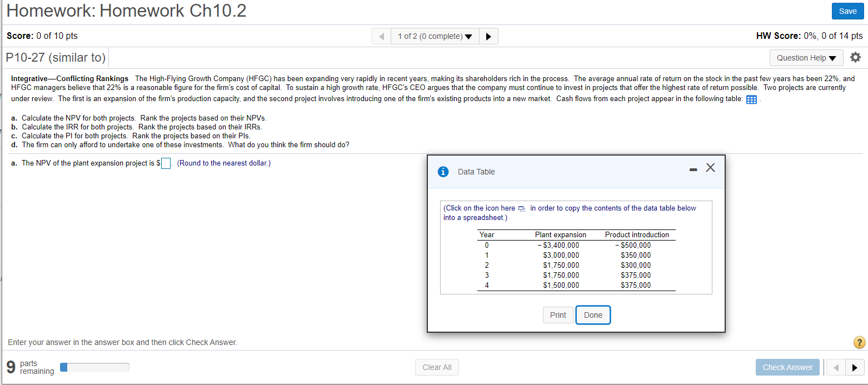Click the $300,000 cell
Screen dimensions: 868x385
(x=636, y=266)
